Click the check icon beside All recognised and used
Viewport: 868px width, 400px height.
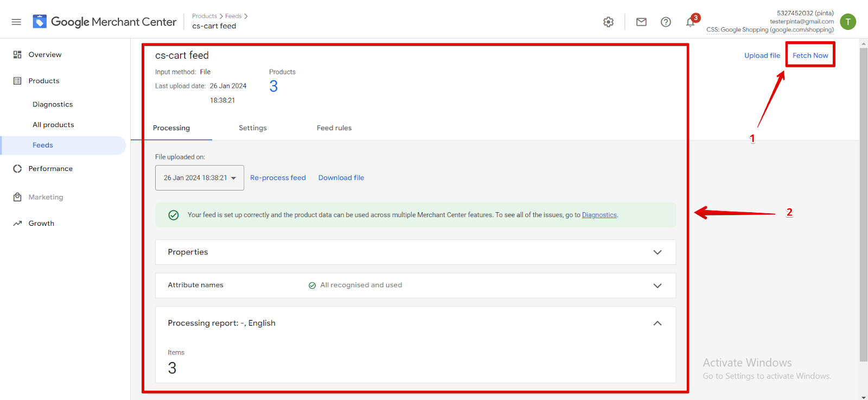312,285
